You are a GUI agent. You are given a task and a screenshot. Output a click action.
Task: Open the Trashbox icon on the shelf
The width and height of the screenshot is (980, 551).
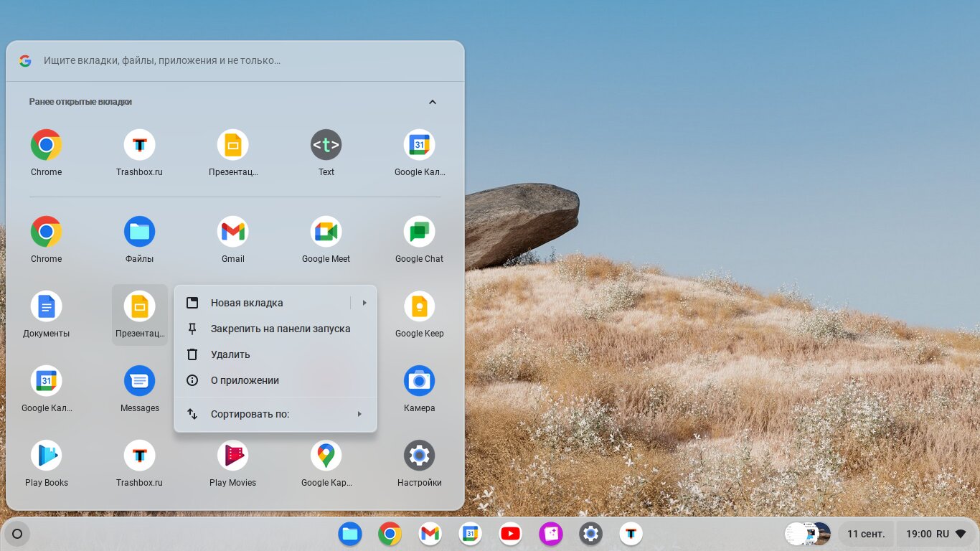tap(631, 534)
